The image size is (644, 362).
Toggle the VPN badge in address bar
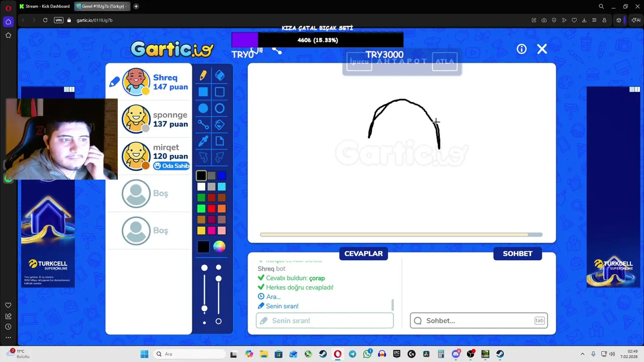[59, 20]
